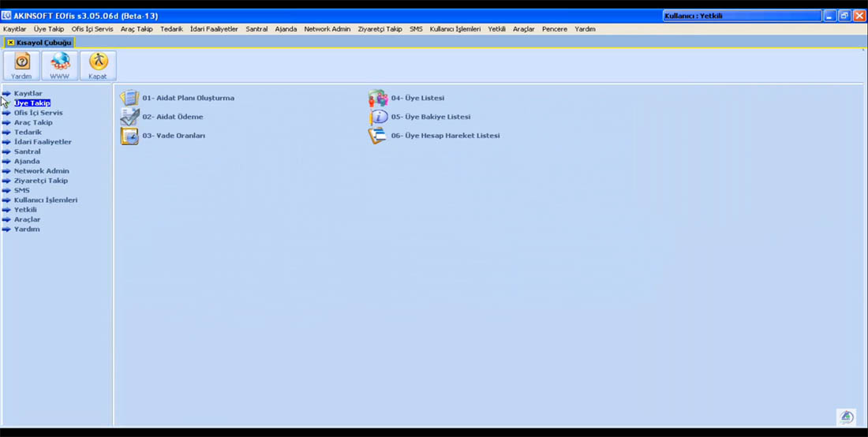
Task: Open the Network Admin menu
Action: coord(327,29)
